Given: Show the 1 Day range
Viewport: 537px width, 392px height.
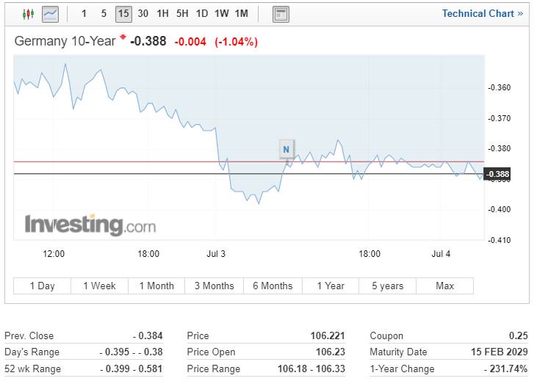Looking at the screenshot, I should coord(42,286).
